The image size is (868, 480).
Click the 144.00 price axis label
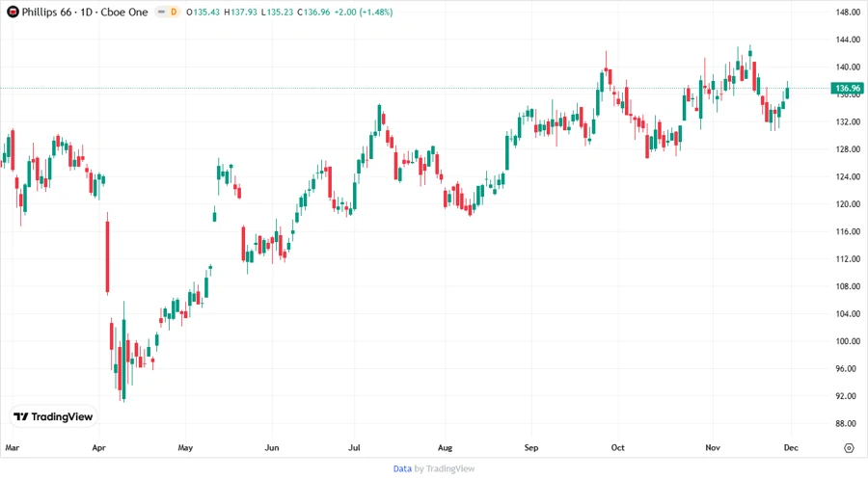(848, 40)
